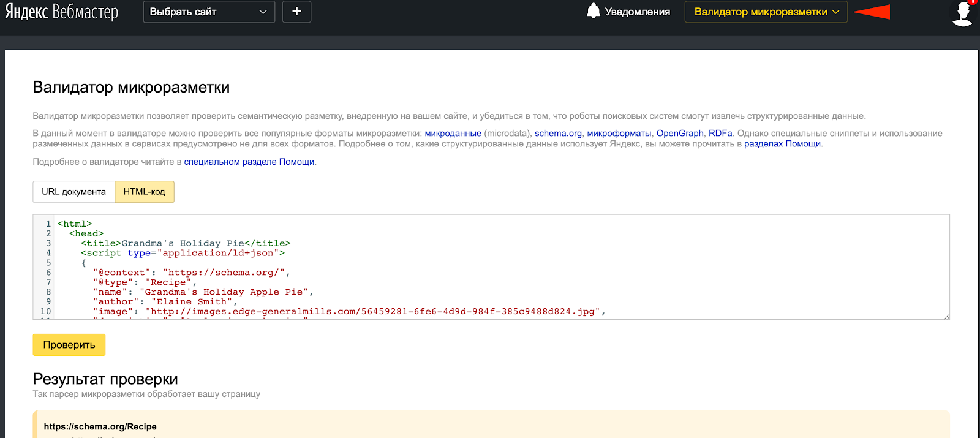Open the 'Валидатор микроразметки' dropdown menu
The height and width of the screenshot is (438, 980).
[x=766, y=12]
